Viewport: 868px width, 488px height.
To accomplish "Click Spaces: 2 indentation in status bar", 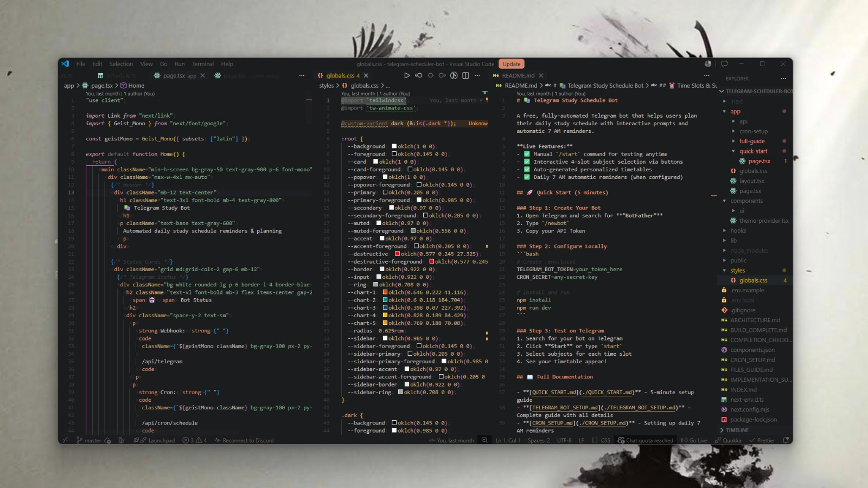I will [x=539, y=440].
